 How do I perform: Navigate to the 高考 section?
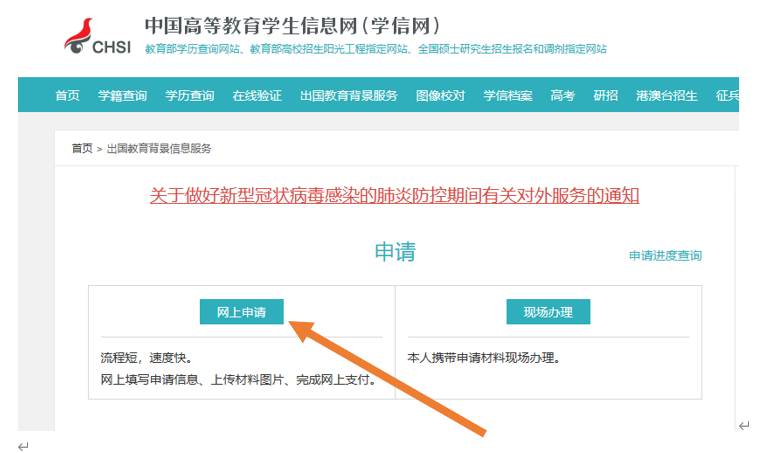pyautogui.click(x=562, y=96)
